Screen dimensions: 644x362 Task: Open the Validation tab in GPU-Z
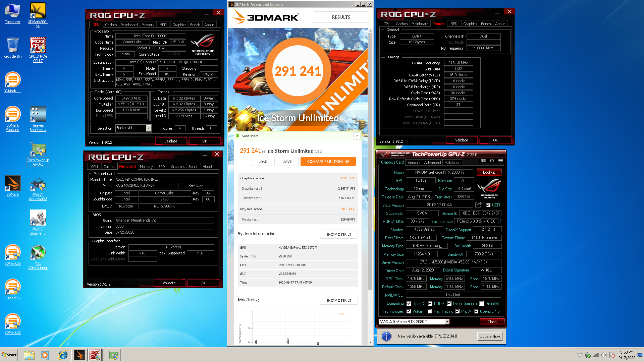[x=452, y=163]
